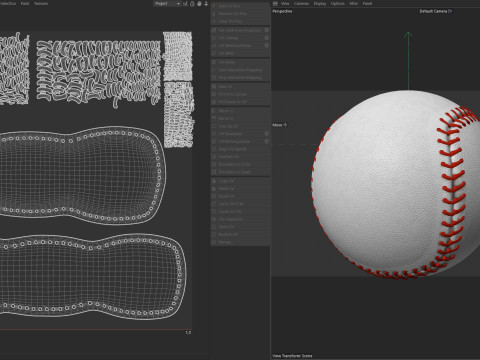Choose Interlock UV command
Screen dimensions: 480x360
coord(240,157)
